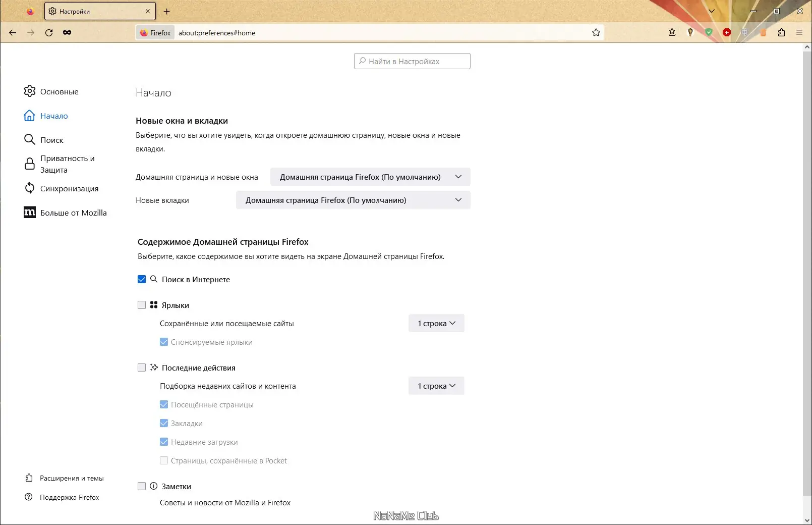This screenshot has height=525, width=812.
Task: Toggle Спонсируемые ярлыки checkbox
Action: coord(164,342)
